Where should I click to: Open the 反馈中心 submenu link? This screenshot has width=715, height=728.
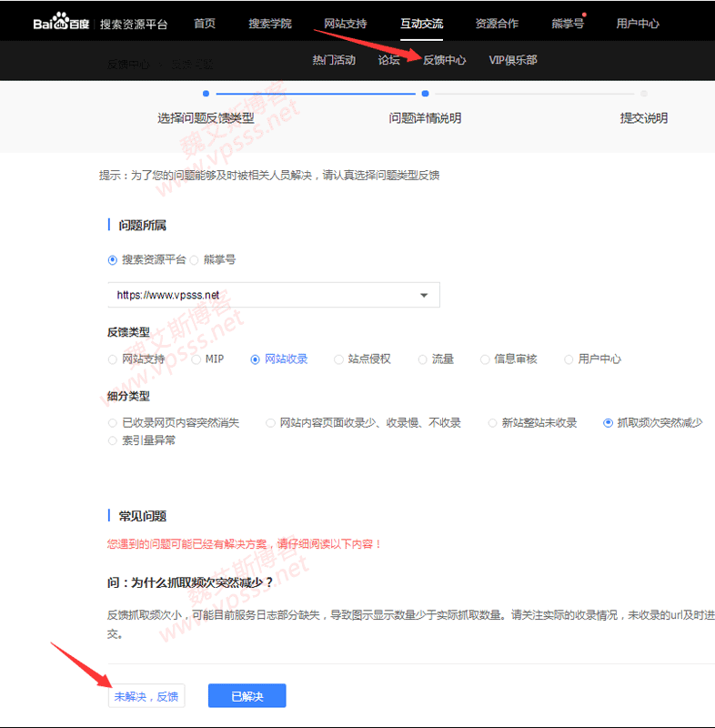point(445,60)
